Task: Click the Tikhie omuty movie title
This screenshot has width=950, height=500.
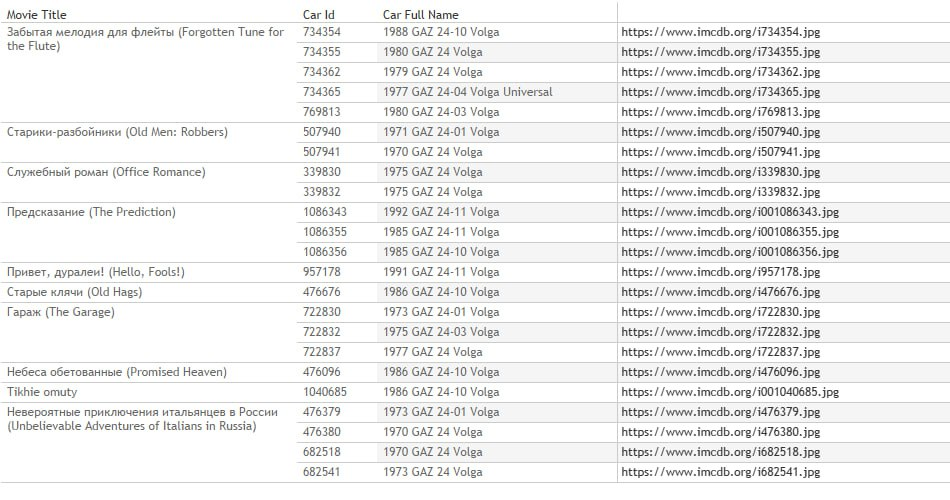Action: pos(42,392)
